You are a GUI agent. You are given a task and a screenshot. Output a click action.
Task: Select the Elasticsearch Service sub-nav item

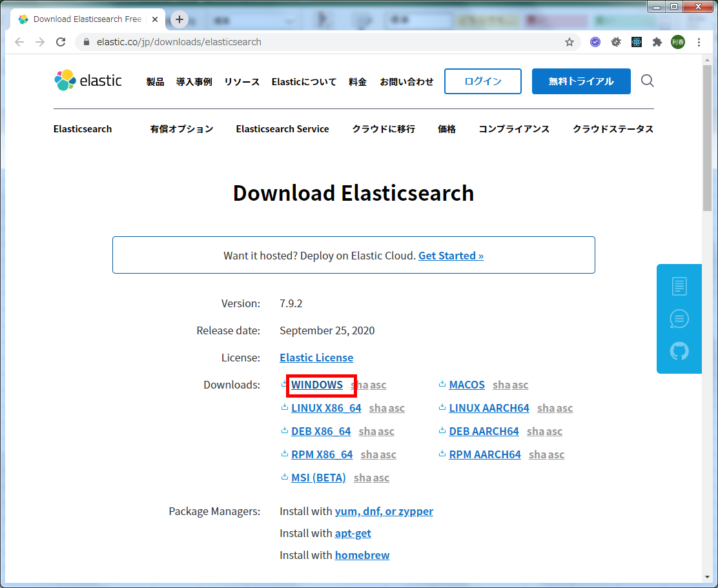(282, 129)
